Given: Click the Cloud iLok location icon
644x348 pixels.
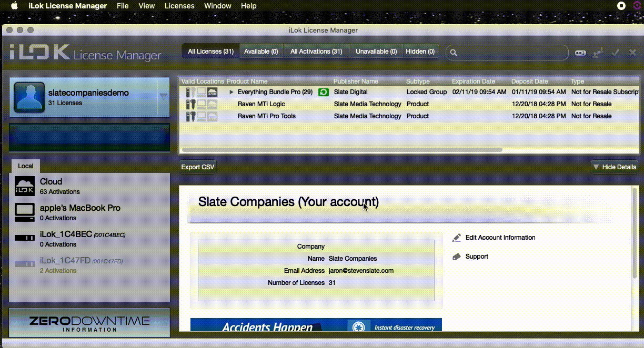Looking at the screenshot, I should tap(25, 187).
